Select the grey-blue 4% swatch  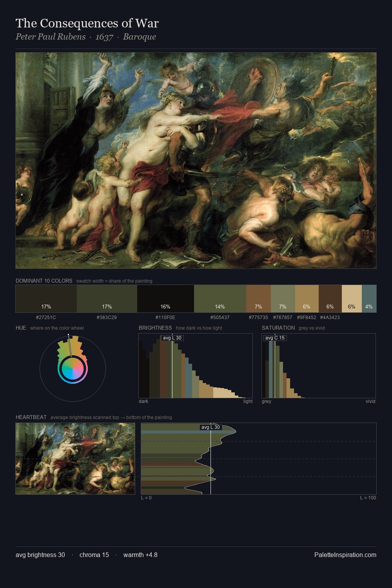(x=369, y=299)
